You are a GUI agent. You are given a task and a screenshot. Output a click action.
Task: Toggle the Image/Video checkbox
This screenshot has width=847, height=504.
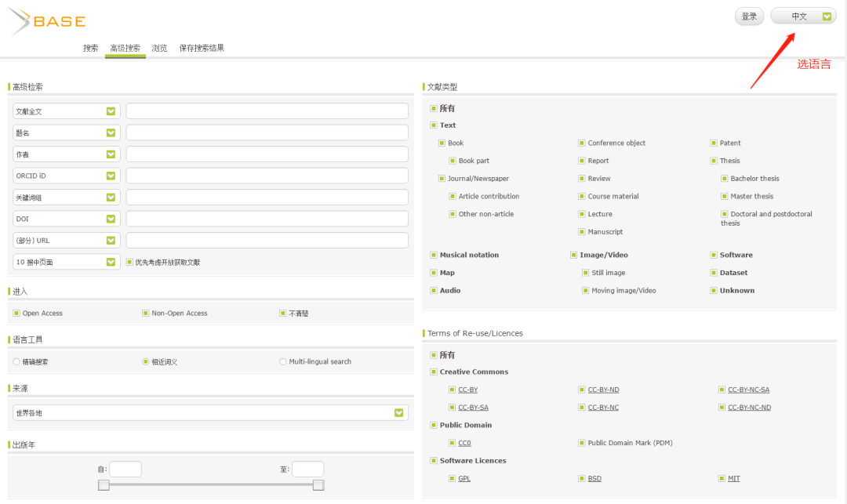(573, 256)
